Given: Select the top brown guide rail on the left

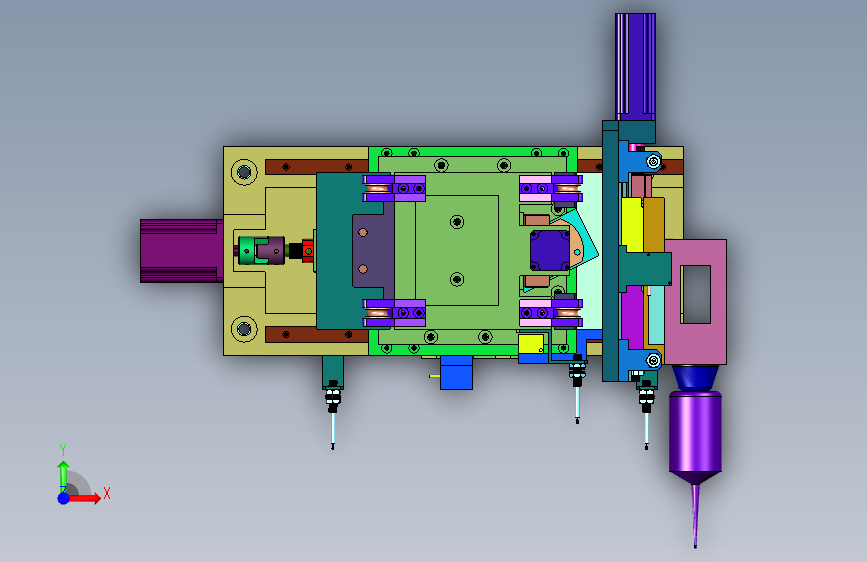Looking at the screenshot, I should tap(316, 166).
